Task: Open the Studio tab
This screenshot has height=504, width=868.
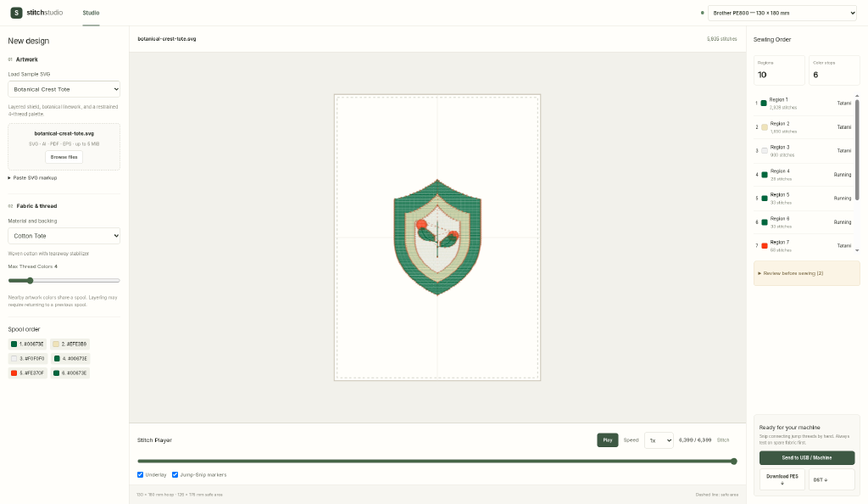Action: point(91,13)
